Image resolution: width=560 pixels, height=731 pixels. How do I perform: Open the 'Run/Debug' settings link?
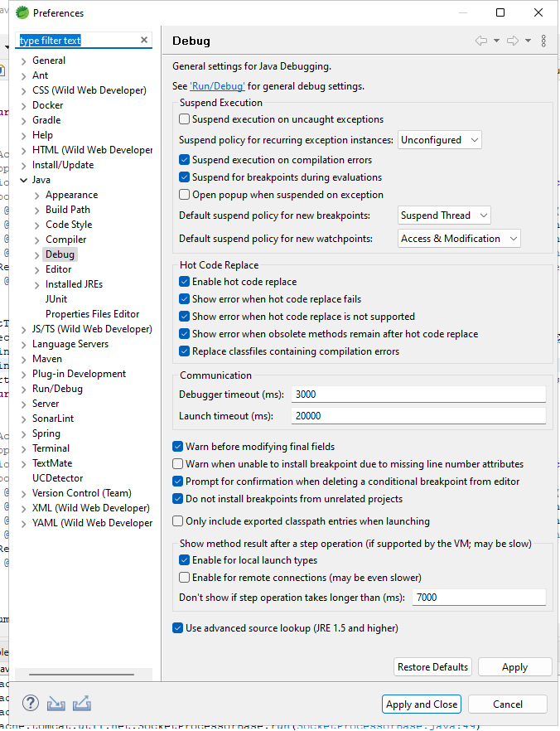click(x=217, y=86)
